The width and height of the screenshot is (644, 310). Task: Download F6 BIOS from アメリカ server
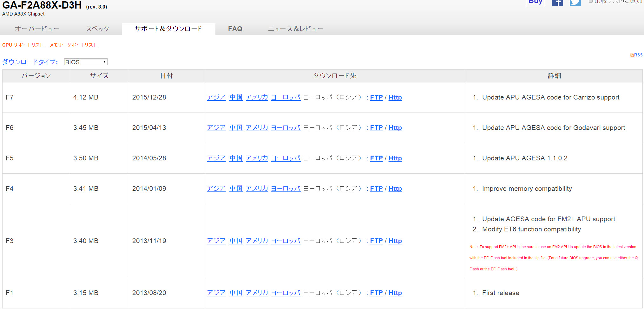257,128
